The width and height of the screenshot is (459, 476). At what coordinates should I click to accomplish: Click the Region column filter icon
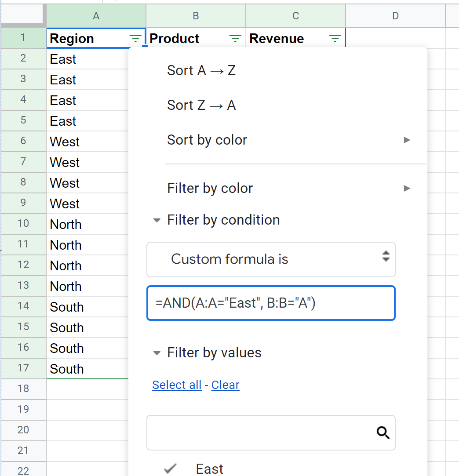tap(136, 39)
